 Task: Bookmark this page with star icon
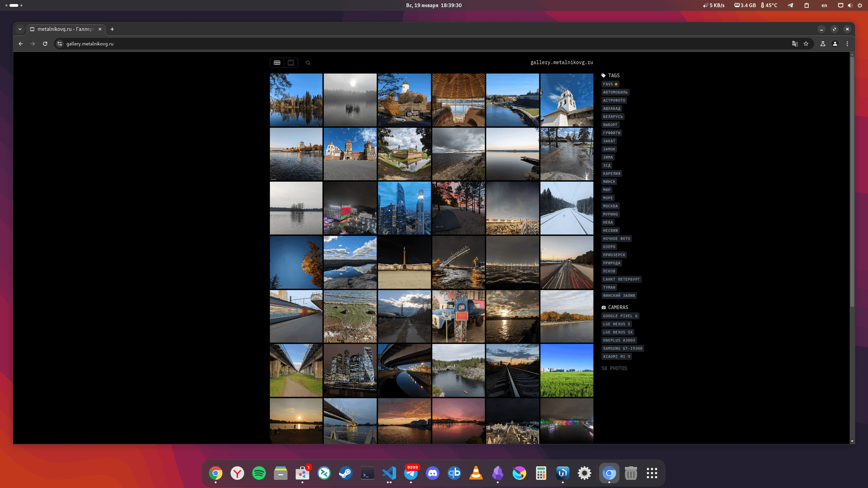(x=806, y=44)
